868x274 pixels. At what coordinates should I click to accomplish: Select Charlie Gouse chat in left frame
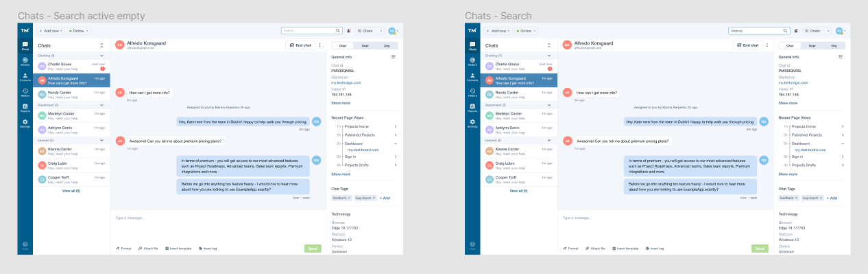pos(71,66)
